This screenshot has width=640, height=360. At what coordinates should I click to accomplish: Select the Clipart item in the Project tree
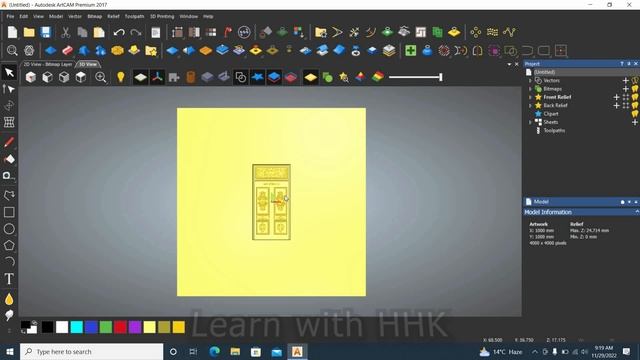(551, 114)
